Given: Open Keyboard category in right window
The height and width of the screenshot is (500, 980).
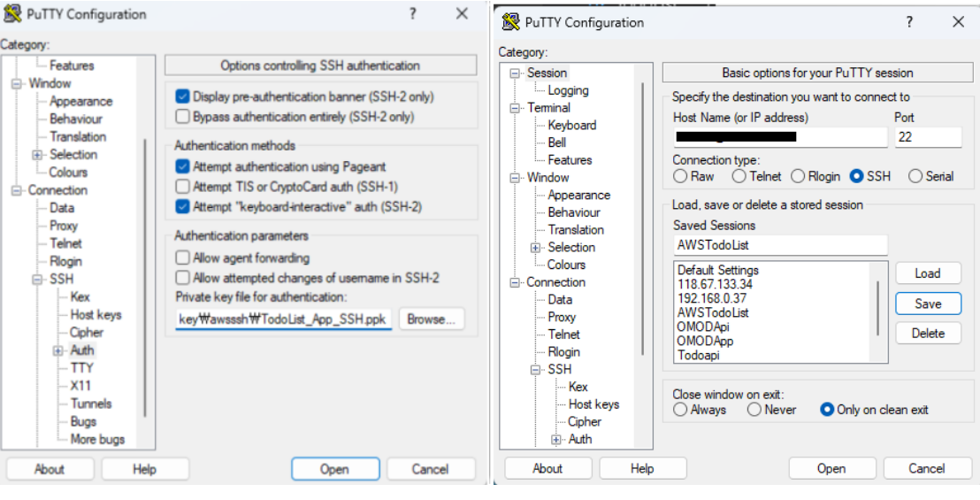Looking at the screenshot, I should click(x=572, y=125).
